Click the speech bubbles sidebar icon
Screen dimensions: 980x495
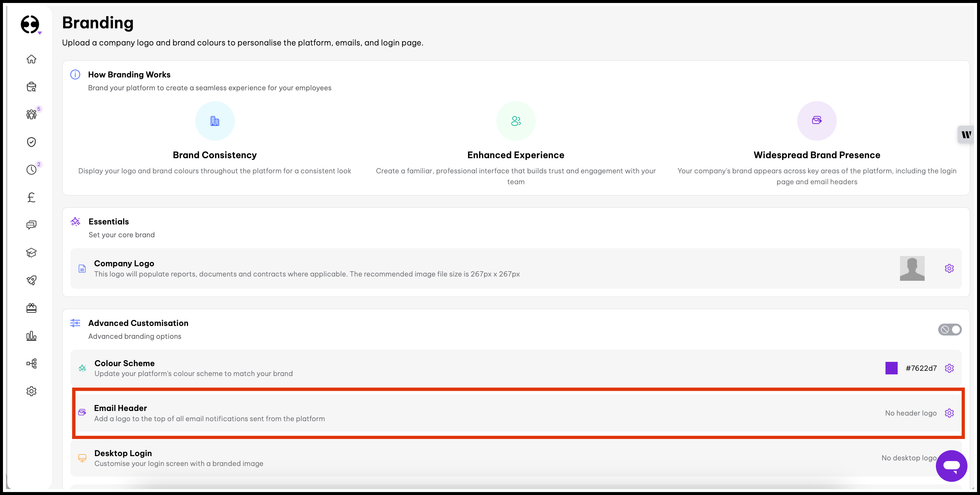click(x=31, y=225)
